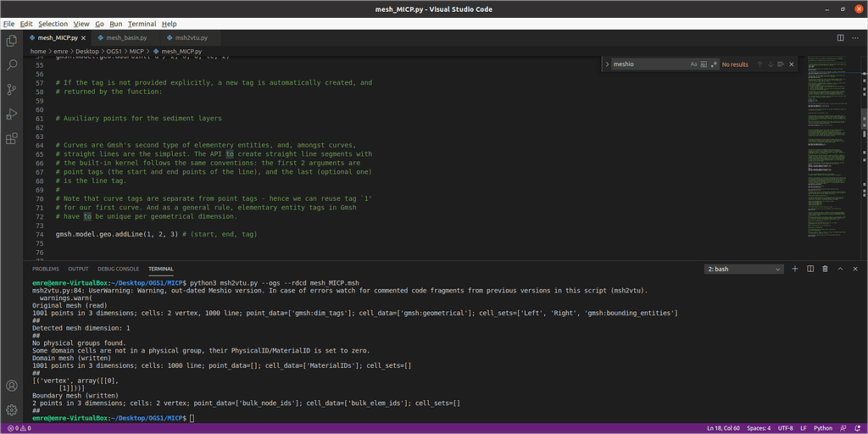This screenshot has height=434, width=868.
Task: Toggle Find in Selection option
Action: [x=781, y=64]
